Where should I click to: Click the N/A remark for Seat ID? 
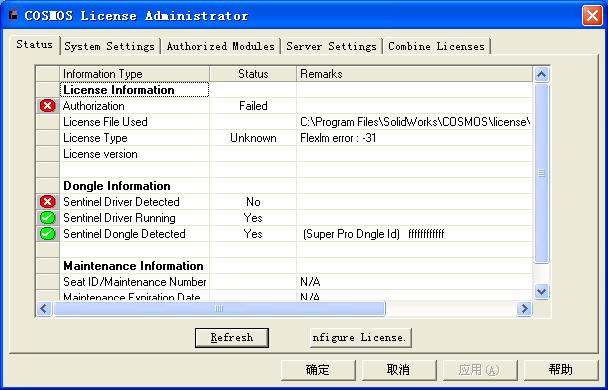[x=415, y=282]
